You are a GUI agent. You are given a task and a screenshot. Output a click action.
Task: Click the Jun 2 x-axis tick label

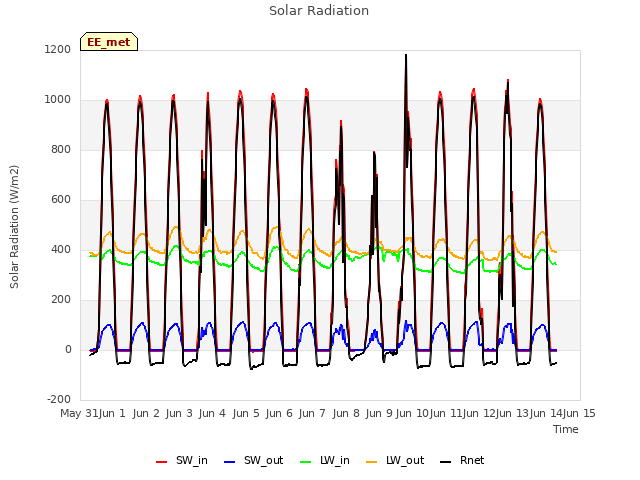pos(146,413)
